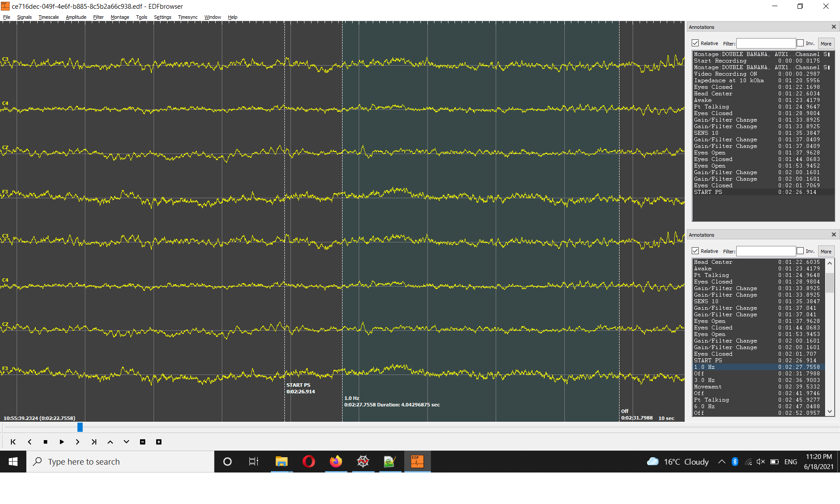Jump to start of recording
The image size is (840, 504).
pos(13,442)
